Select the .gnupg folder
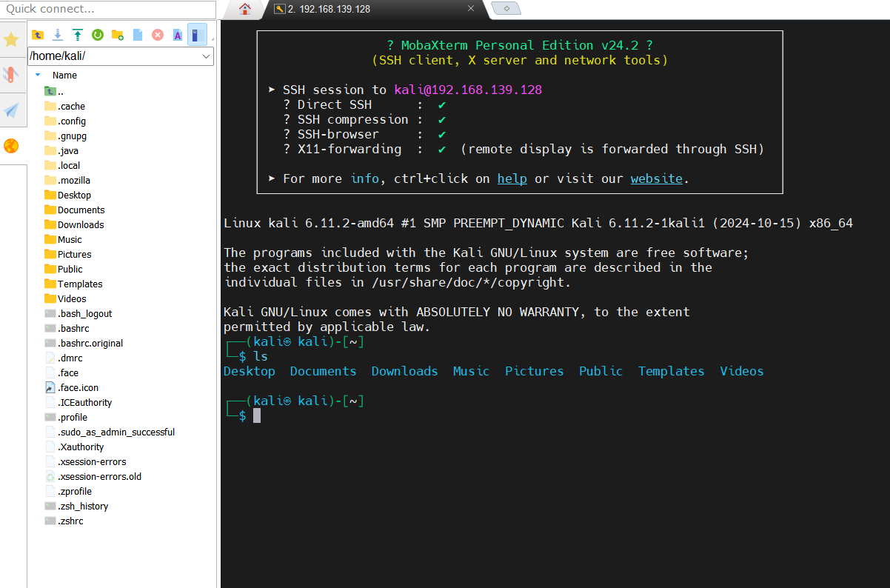 [65, 136]
